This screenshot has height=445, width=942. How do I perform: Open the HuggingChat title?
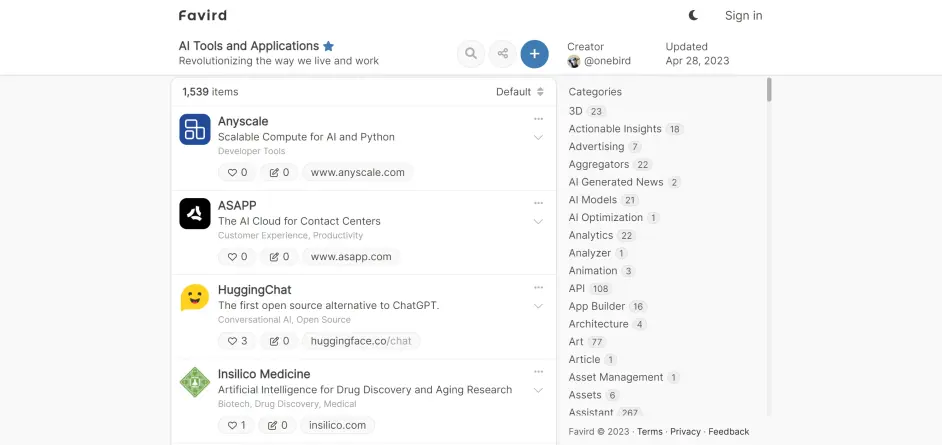[255, 290]
